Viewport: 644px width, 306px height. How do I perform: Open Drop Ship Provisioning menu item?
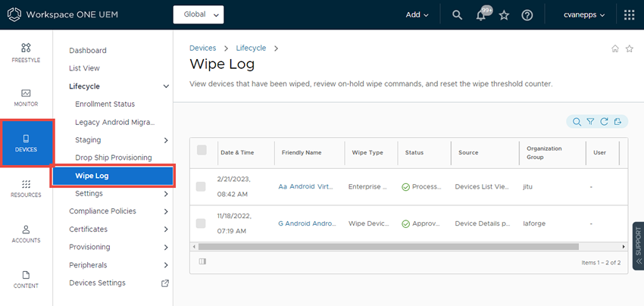click(x=114, y=158)
